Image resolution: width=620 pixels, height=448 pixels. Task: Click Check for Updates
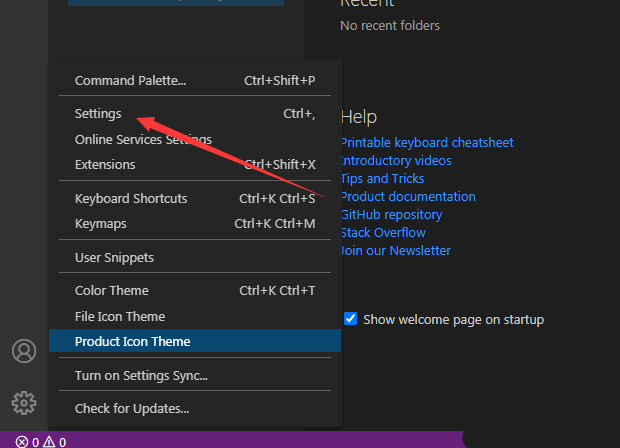point(132,408)
